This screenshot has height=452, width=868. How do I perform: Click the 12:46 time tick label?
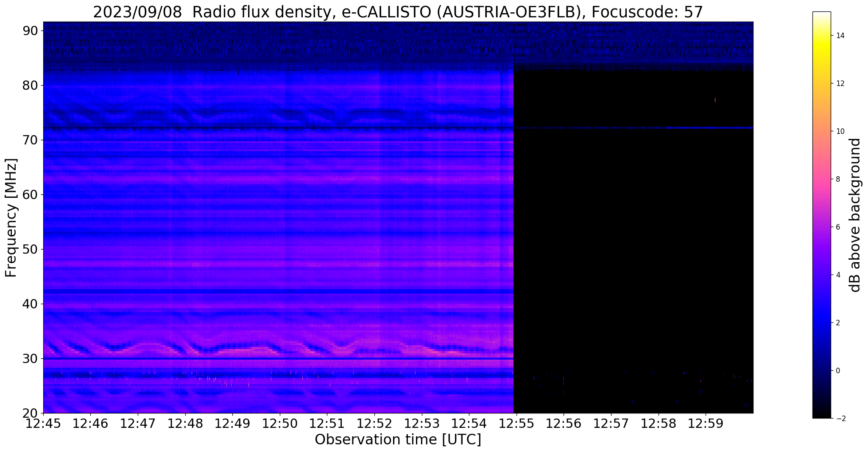[90, 424]
